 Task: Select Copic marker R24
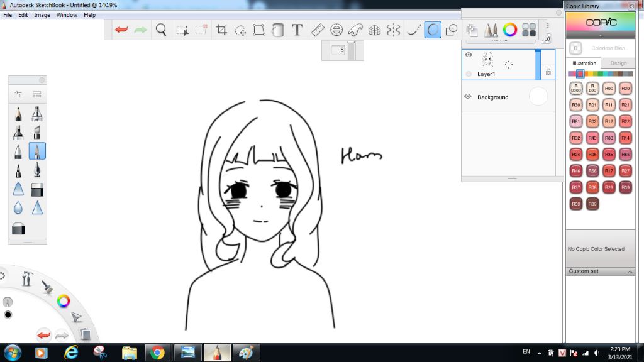(576, 155)
